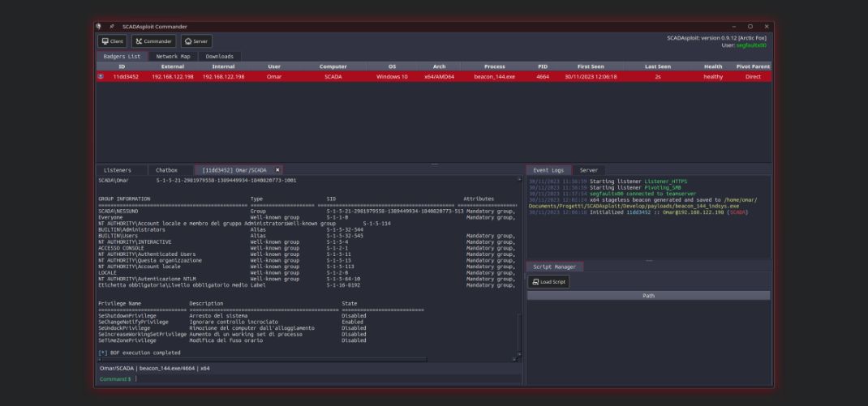
Task: Sort by the Pivot Parent column header
Action: pyautogui.click(x=753, y=66)
